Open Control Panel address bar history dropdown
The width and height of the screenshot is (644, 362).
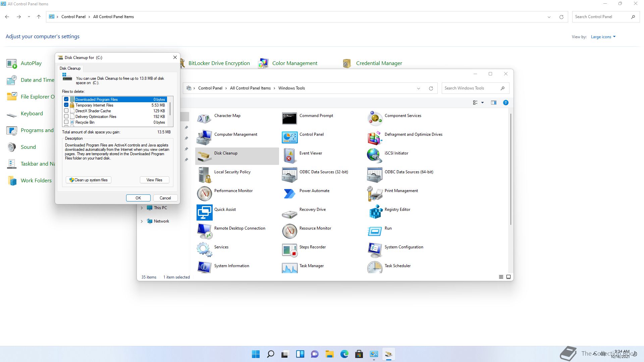point(549,17)
